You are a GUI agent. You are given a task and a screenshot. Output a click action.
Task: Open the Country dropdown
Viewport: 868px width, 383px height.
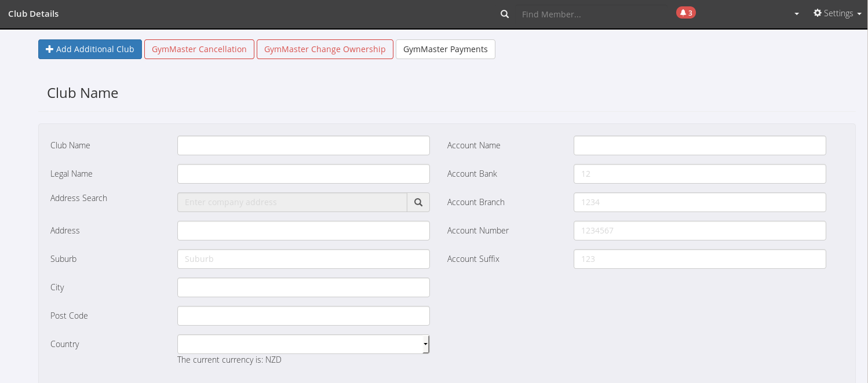303,344
